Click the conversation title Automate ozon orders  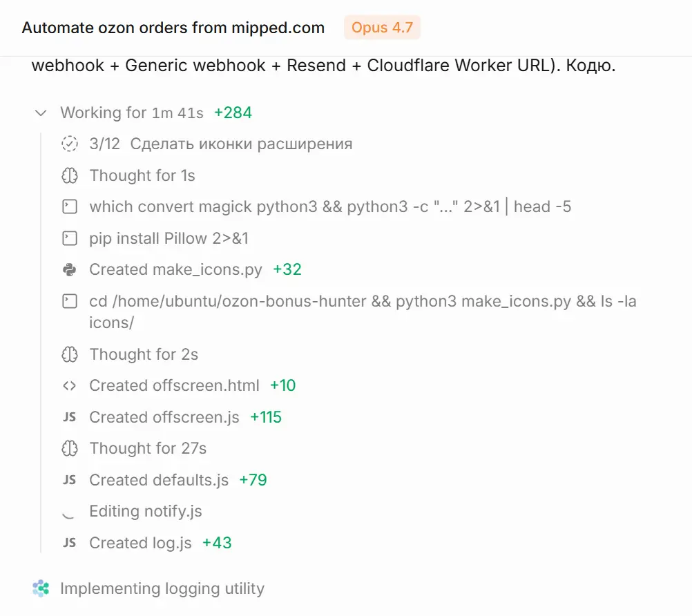[173, 28]
